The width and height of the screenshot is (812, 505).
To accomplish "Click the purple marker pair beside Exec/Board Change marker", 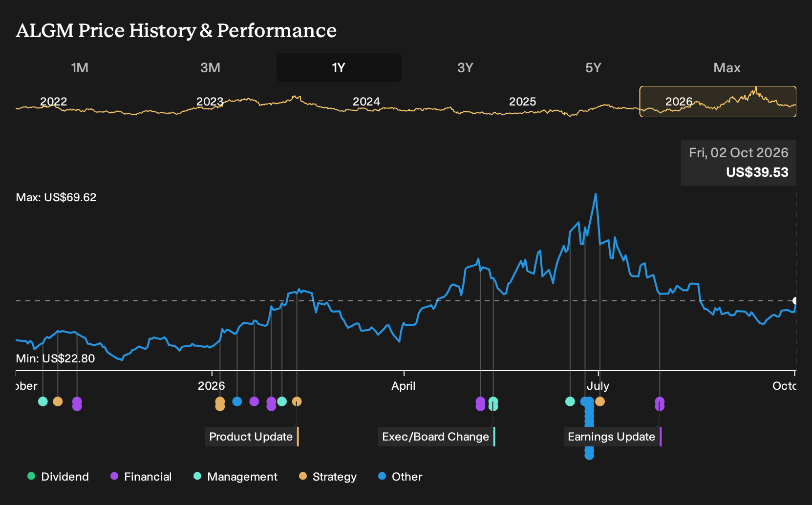I will (x=480, y=403).
